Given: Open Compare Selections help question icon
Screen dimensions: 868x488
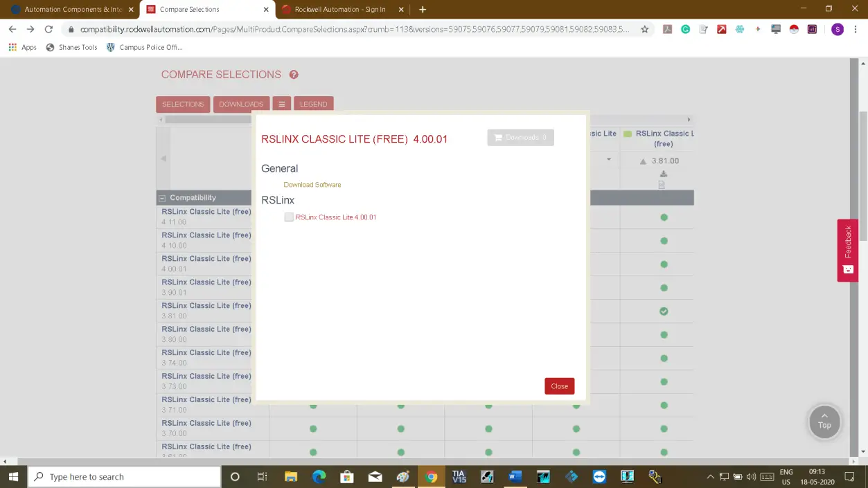Looking at the screenshot, I should [x=294, y=75].
